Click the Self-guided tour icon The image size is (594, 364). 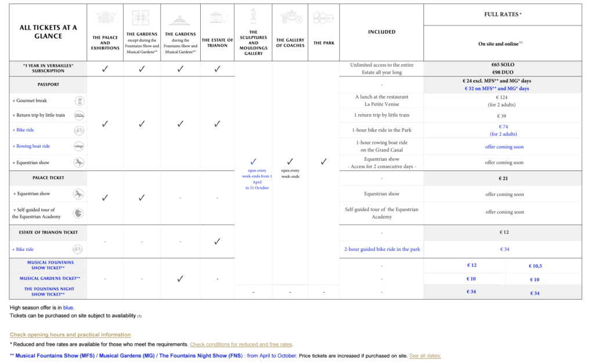click(x=78, y=213)
